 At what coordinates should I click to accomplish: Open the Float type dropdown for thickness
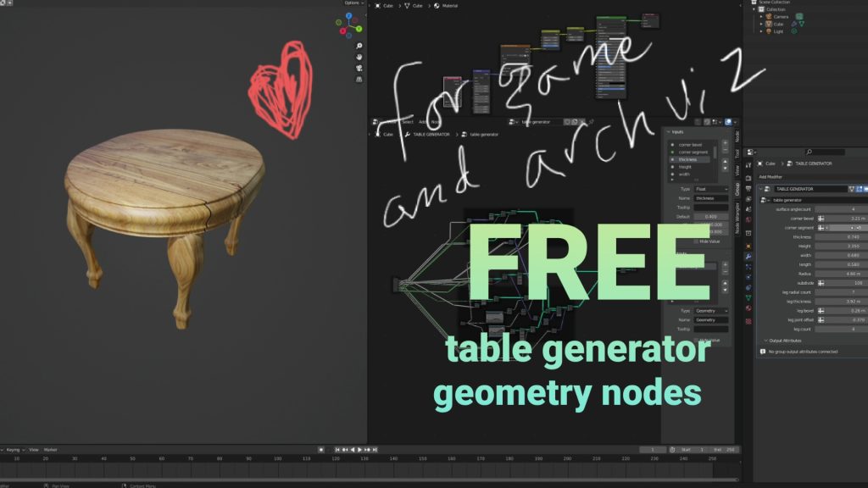click(710, 189)
